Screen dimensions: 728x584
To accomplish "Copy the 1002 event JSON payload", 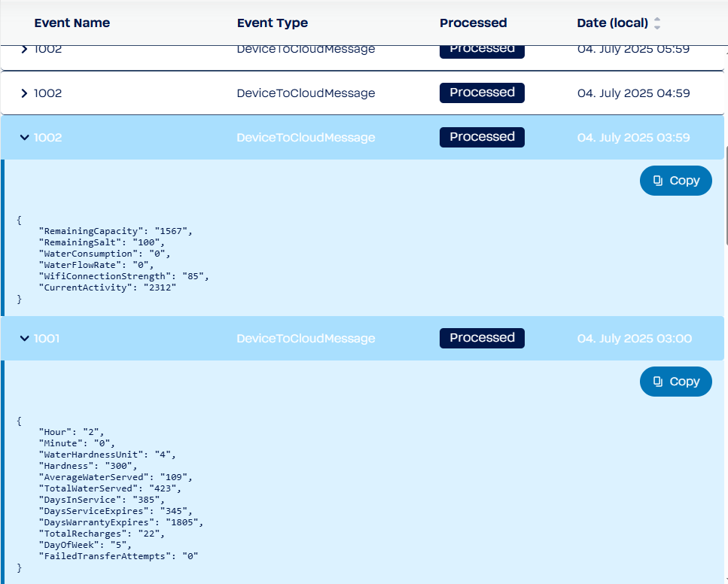I will point(675,181).
